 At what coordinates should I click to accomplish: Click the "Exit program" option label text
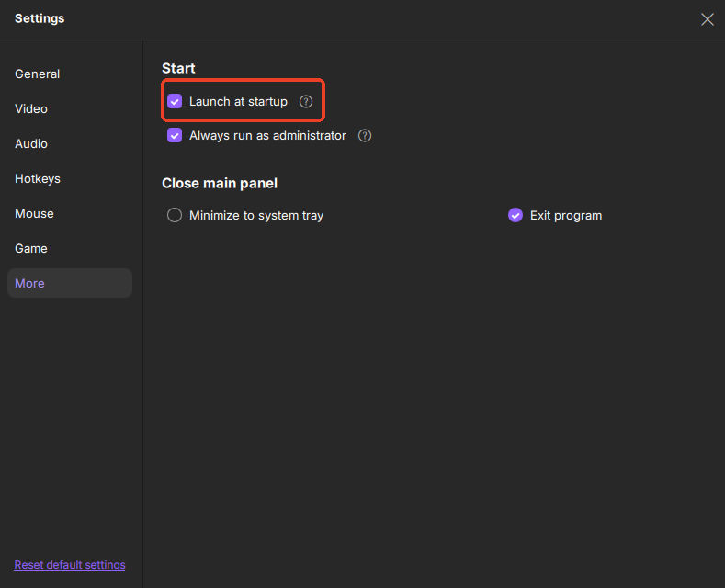[566, 216]
